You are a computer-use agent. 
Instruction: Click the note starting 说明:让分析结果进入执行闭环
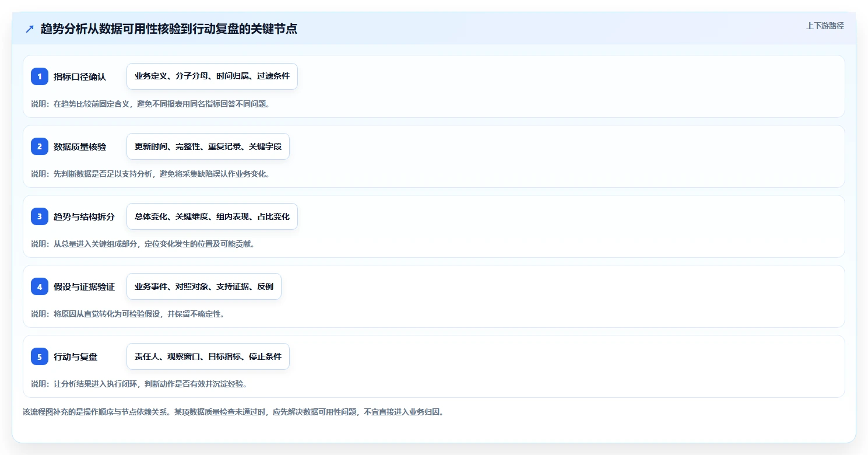[139, 384]
